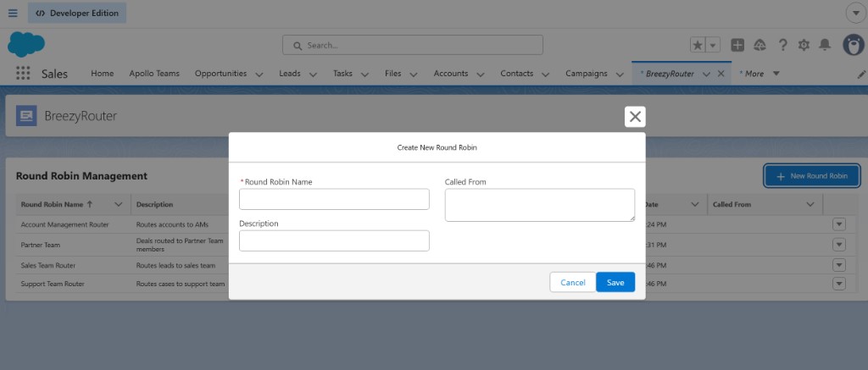
Task: Open the Contacts tab
Action: [517, 74]
